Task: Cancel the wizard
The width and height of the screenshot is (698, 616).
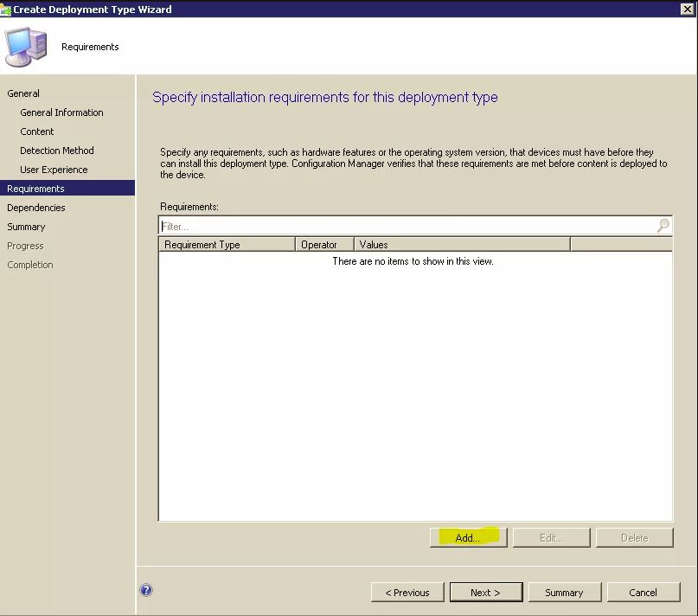Action: tap(644, 593)
